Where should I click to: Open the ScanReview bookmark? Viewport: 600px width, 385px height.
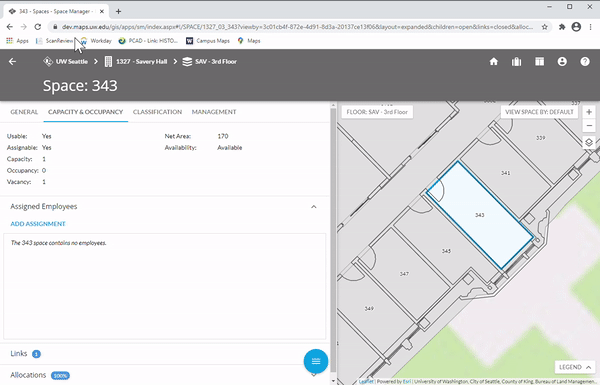[54, 41]
